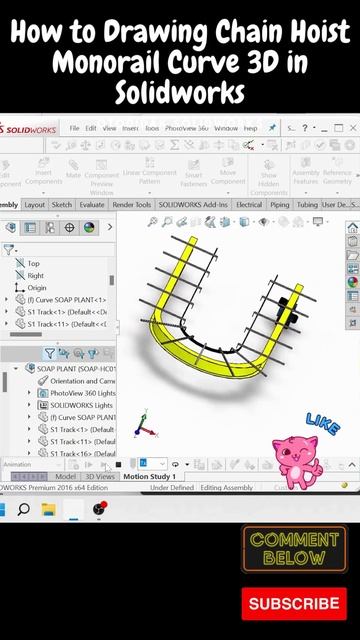
Task: Open SOLIDWORKS Resources home icon in task pane
Action: [x=353, y=228]
